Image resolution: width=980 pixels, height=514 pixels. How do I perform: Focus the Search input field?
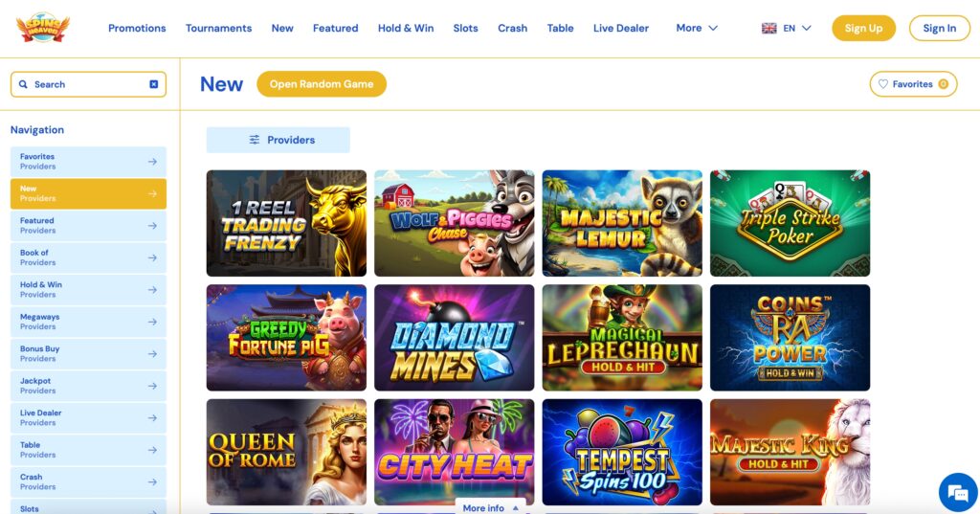coord(88,84)
